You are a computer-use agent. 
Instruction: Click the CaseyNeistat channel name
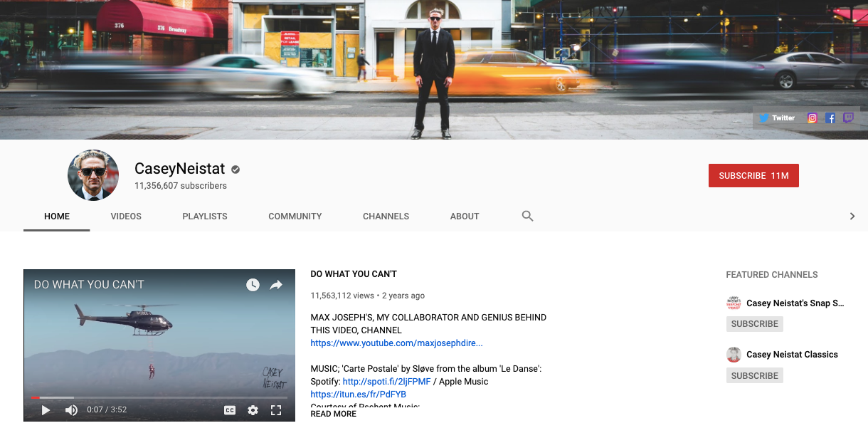180,169
